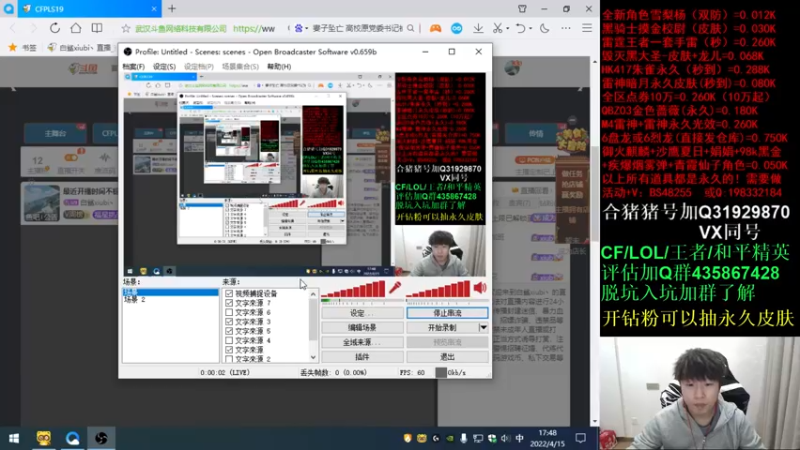Open the Windows Start menu

pos(14,438)
